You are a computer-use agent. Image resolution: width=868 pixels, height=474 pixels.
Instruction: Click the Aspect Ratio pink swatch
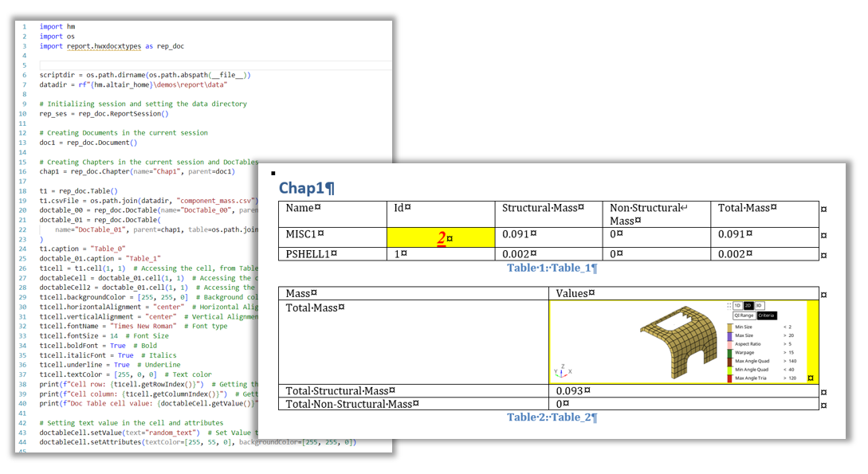point(729,344)
